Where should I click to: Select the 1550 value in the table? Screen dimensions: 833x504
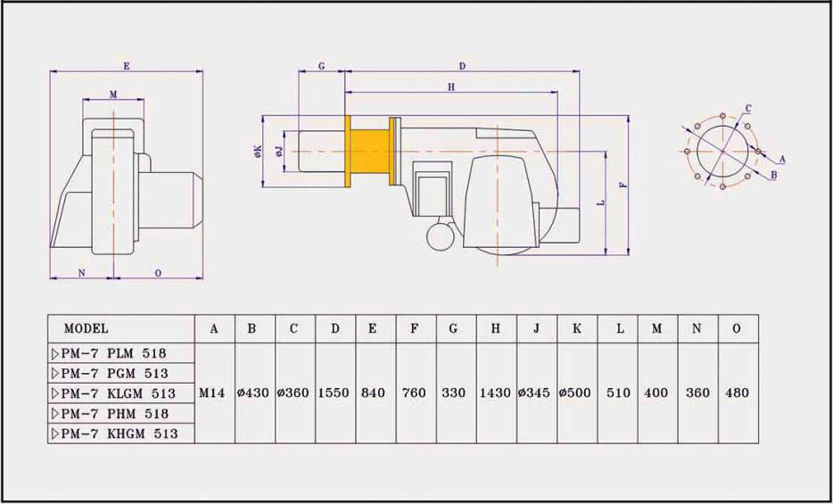[x=334, y=392]
